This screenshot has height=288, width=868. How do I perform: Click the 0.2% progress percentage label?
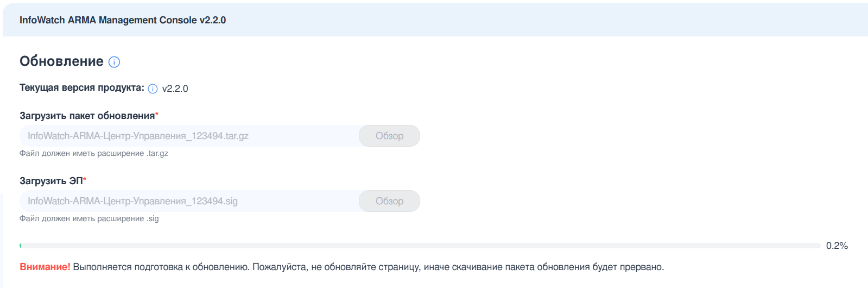click(837, 246)
